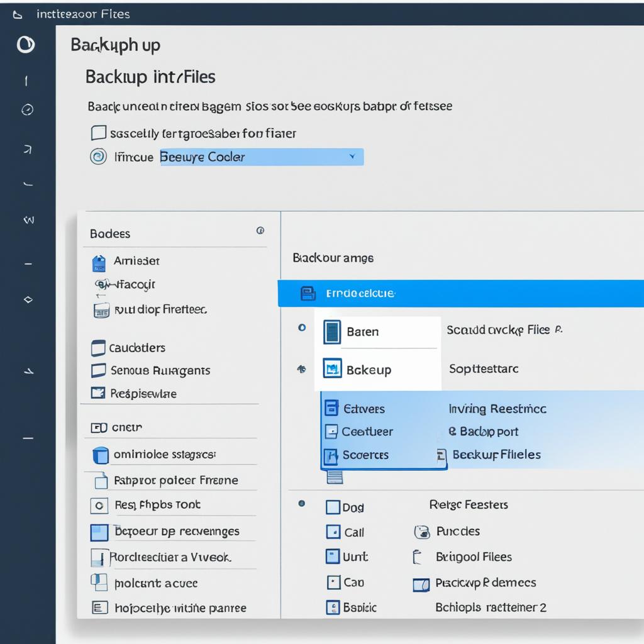Click the clock icon in the dark sidebar
The image size is (644, 644).
(x=28, y=109)
